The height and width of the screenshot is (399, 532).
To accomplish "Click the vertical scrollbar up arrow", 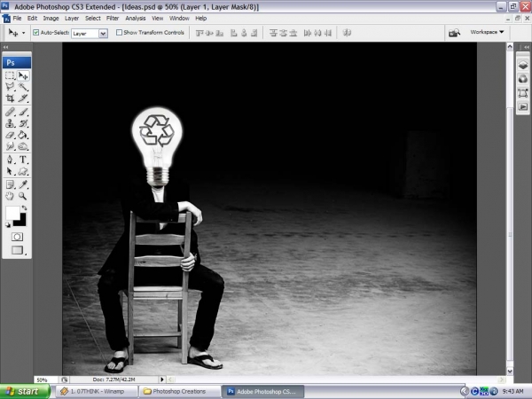I will pyautogui.click(x=510, y=47).
